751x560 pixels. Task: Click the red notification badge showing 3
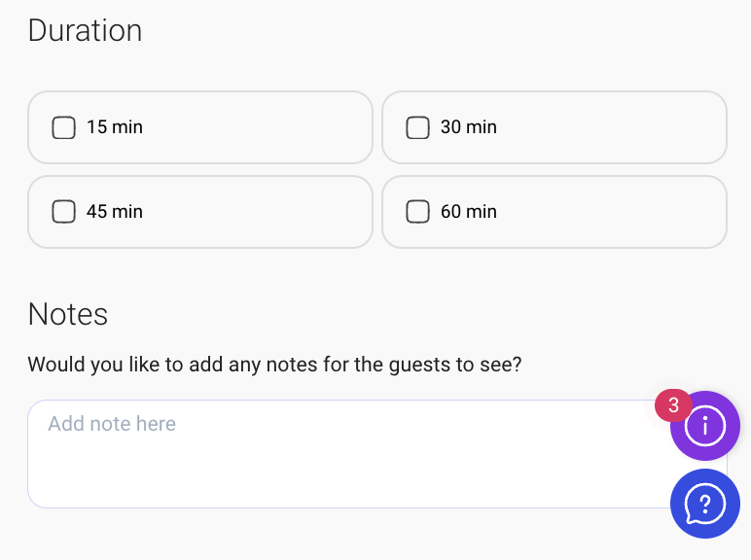coord(673,405)
